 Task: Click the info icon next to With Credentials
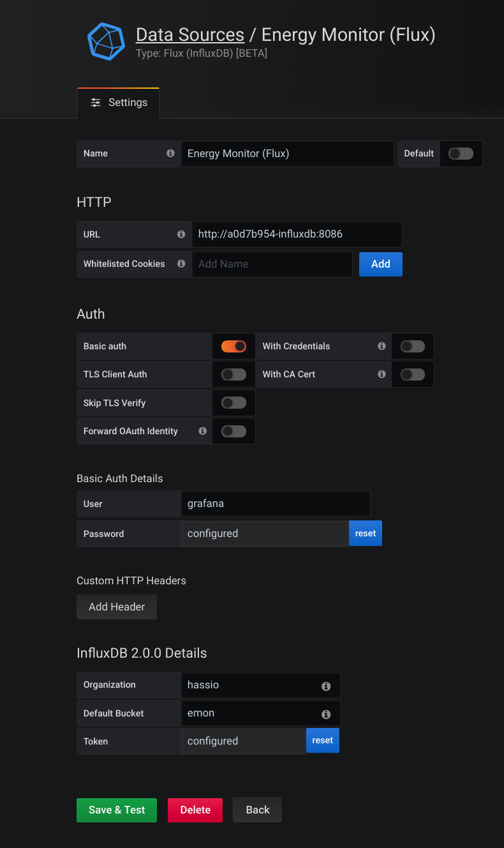(x=381, y=346)
